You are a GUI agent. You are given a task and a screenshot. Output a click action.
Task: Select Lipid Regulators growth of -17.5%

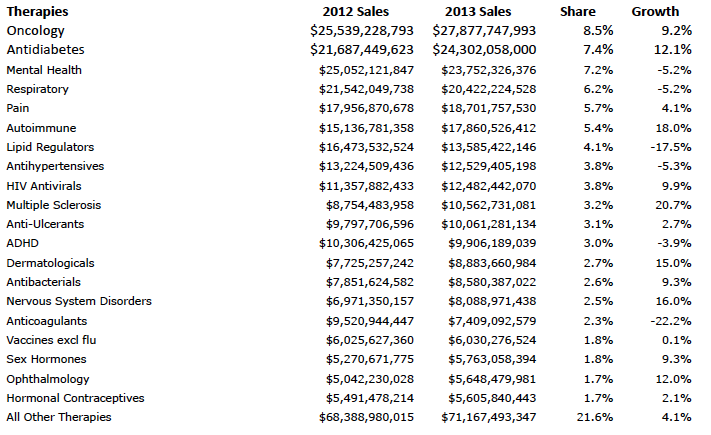pyautogui.click(x=671, y=147)
